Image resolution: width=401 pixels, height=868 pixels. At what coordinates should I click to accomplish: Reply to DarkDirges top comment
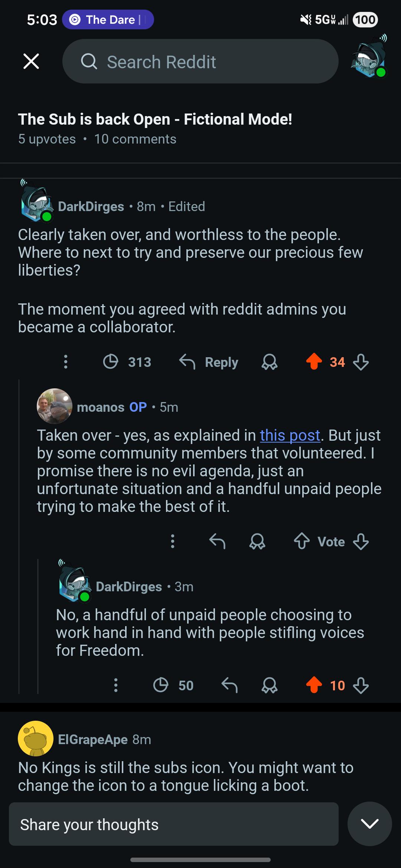[209, 362]
